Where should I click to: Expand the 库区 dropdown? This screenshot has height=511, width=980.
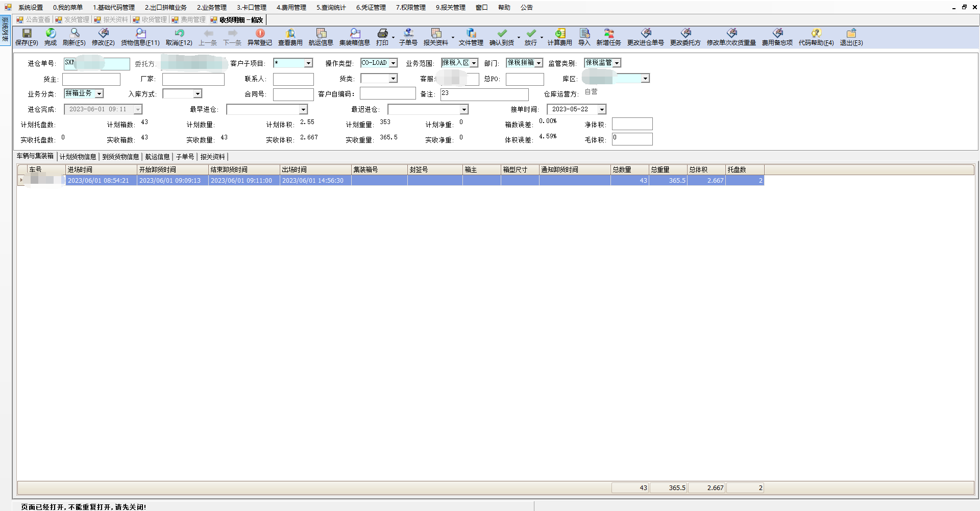645,79
